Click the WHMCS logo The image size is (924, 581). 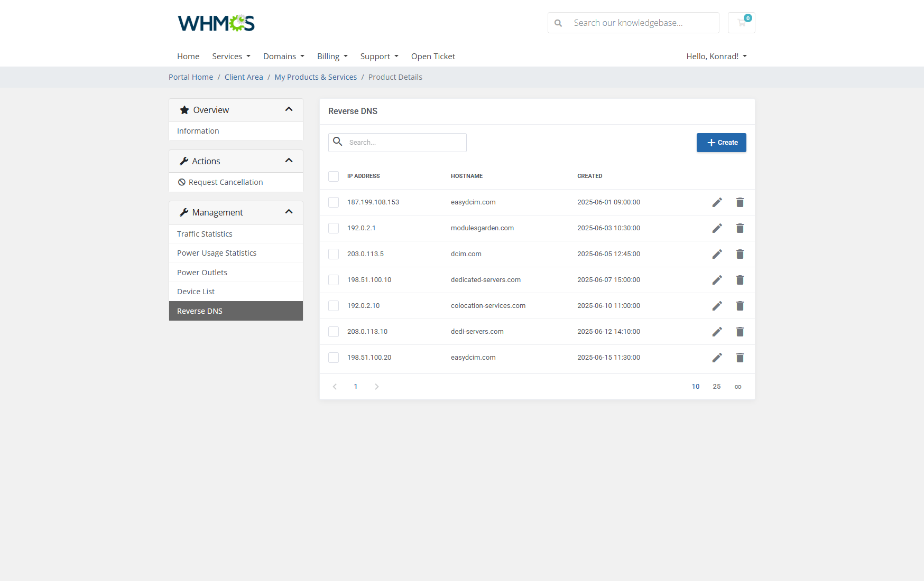(x=216, y=23)
